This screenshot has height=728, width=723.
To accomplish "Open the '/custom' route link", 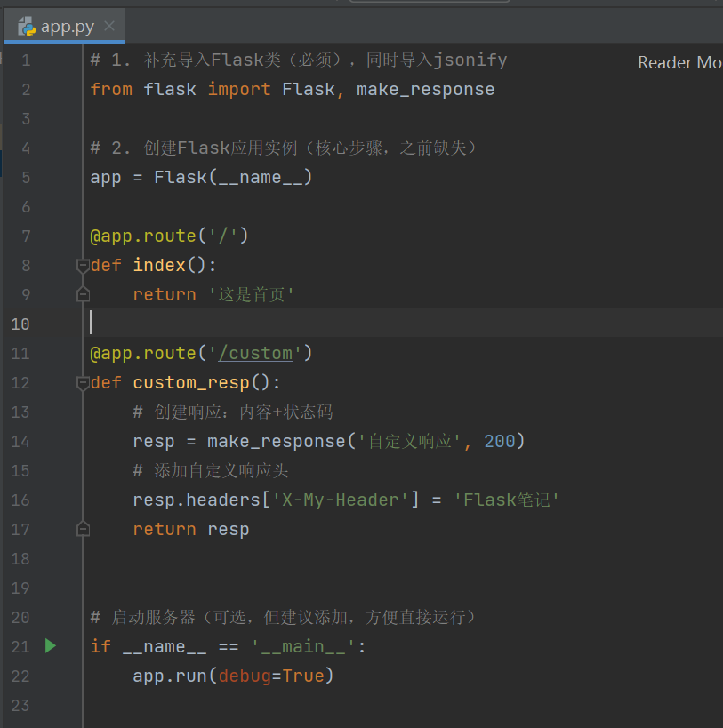I will [x=255, y=354].
